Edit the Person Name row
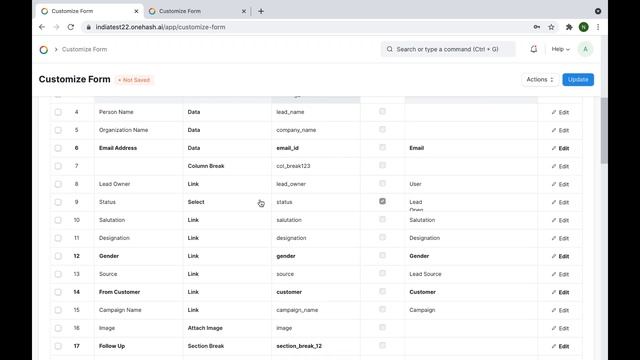 [x=560, y=112]
